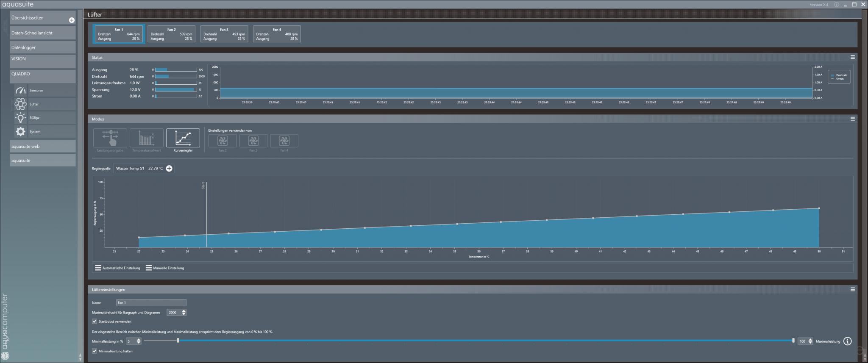Click the info icon beside Maximalleistung
The image size is (868, 363).
click(x=848, y=341)
